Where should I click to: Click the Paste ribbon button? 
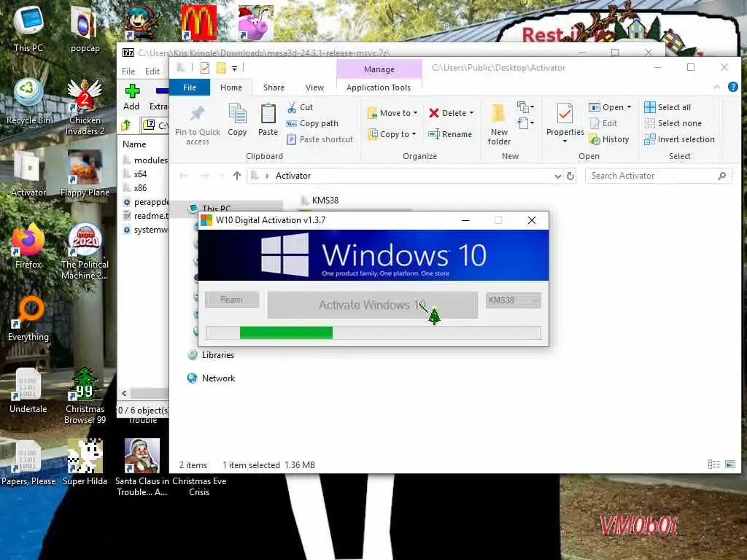268,120
